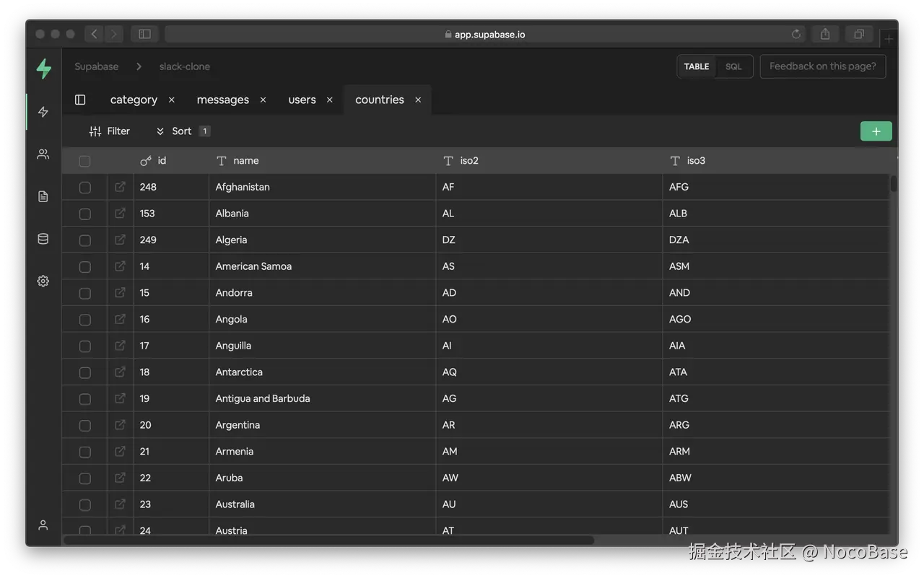Image resolution: width=924 pixels, height=578 pixels.
Task: Switch to the category tab
Action: coord(134,100)
